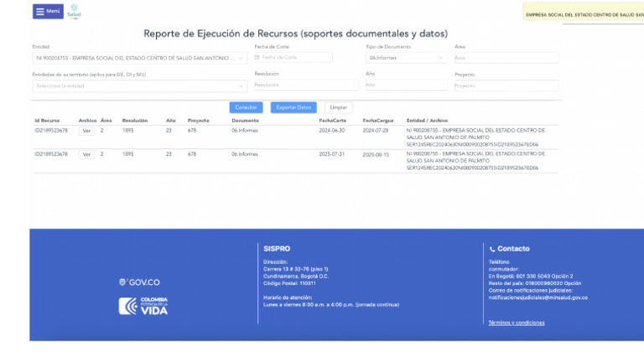This screenshot has height=363, width=644.
Task: Click Ver in the 2025-07-31 row
Action: [x=86, y=155]
